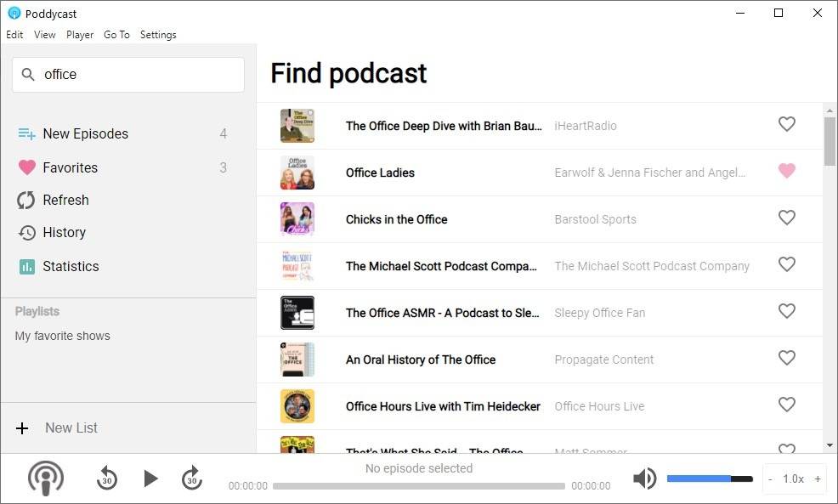
Task: Click the pink Favorites heart icon
Action: point(26,167)
